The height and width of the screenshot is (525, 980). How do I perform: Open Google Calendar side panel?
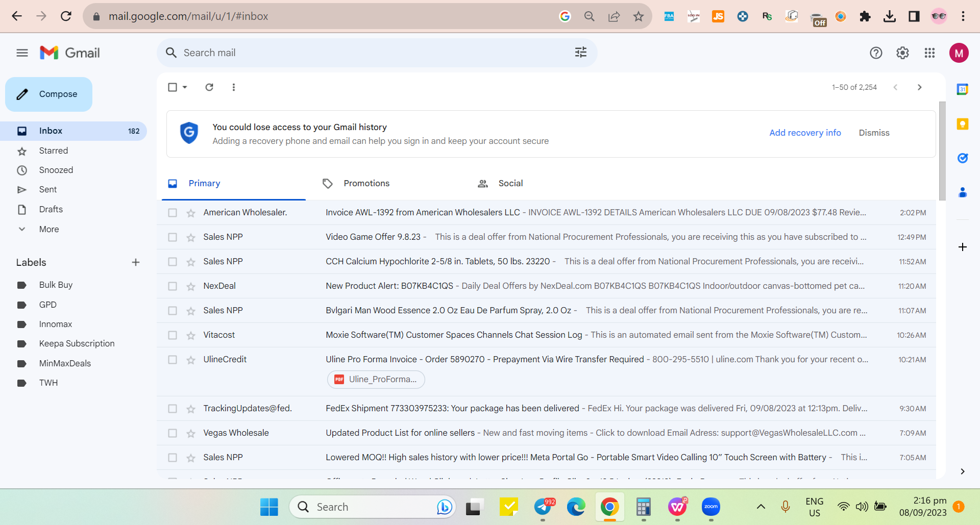coord(963,89)
